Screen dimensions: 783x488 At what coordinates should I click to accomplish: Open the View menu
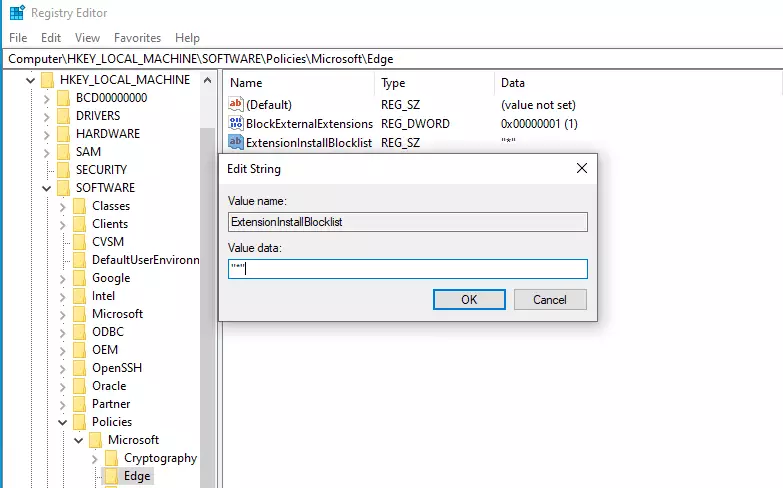point(87,38)
